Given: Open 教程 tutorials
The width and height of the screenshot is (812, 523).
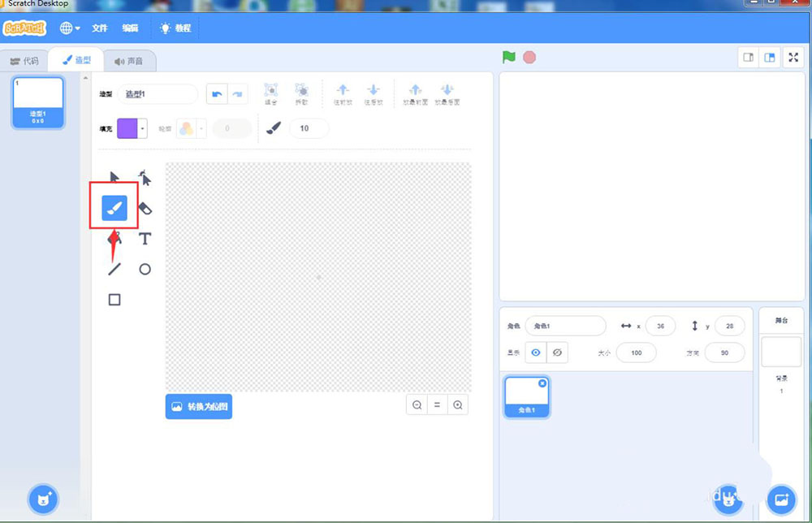Looking at the screenshot, I should 175,28.
